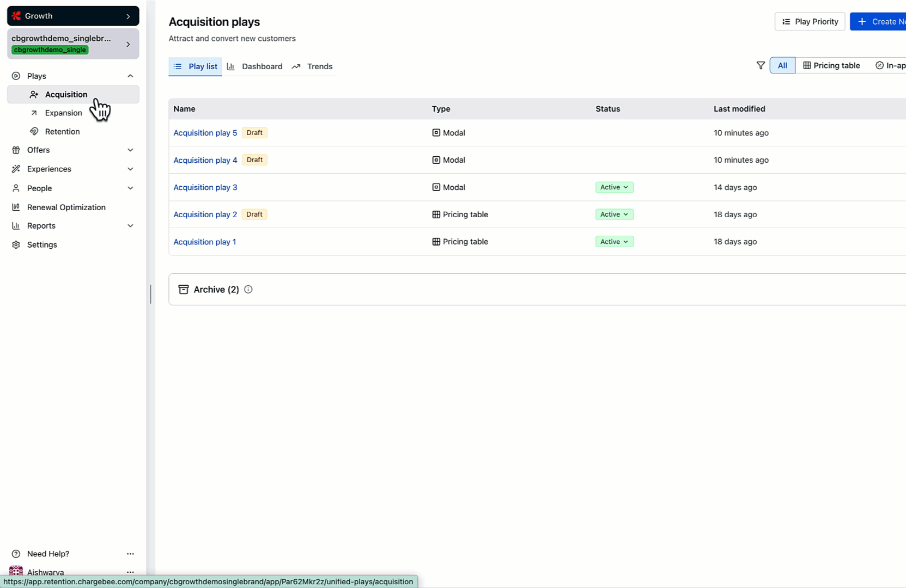Click the filter funnel icon

pyautogui.click(x=761, y=65)
